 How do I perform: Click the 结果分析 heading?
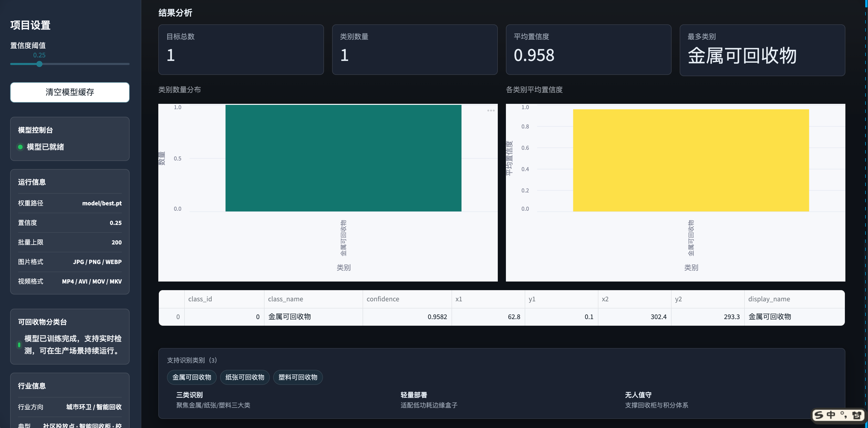click(175, 13)
